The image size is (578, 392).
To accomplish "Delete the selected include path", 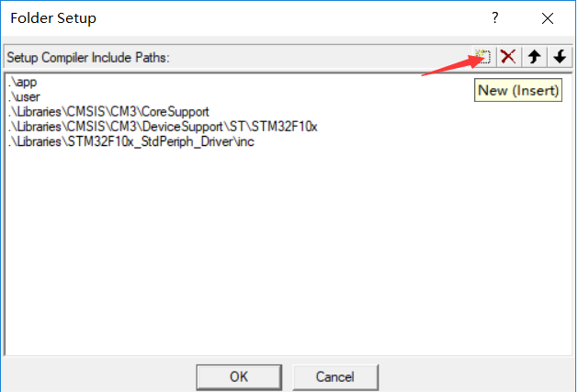I will pyautogui.click(x=509, y=57).
